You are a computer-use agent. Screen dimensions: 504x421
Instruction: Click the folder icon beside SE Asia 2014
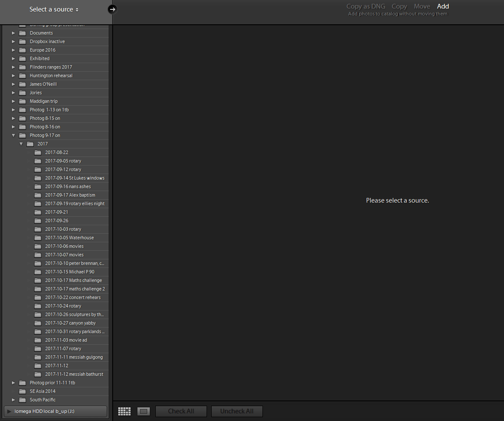[22, 391]
